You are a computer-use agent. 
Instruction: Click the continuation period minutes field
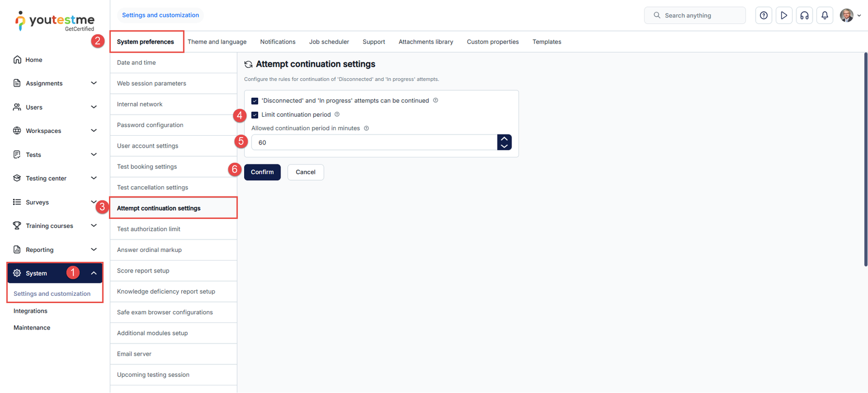tap(374, 142)
